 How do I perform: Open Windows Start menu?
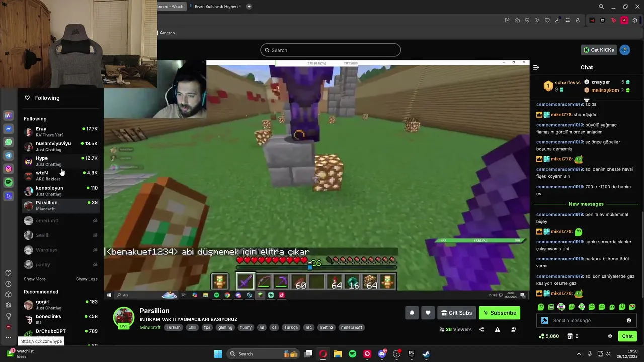(218, 354)
